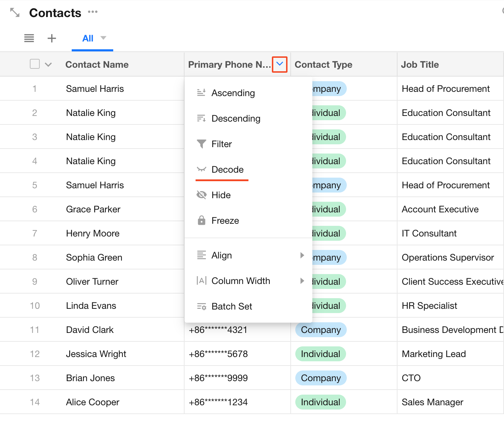Toggle the select-all rows checkbox

tap(35, 64)
